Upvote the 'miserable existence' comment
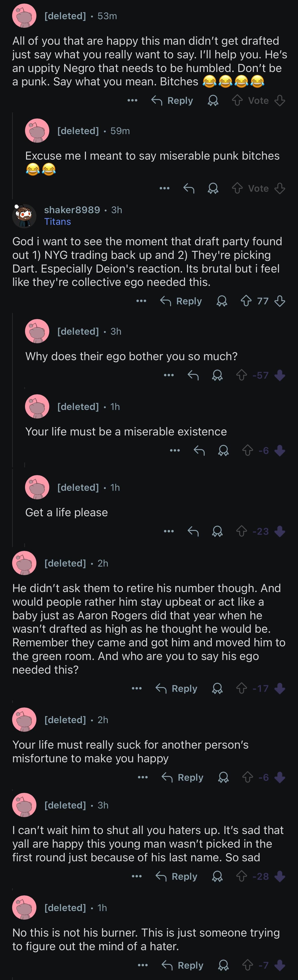The width and height of the screenshot is (298, 980). click(247, 451)
